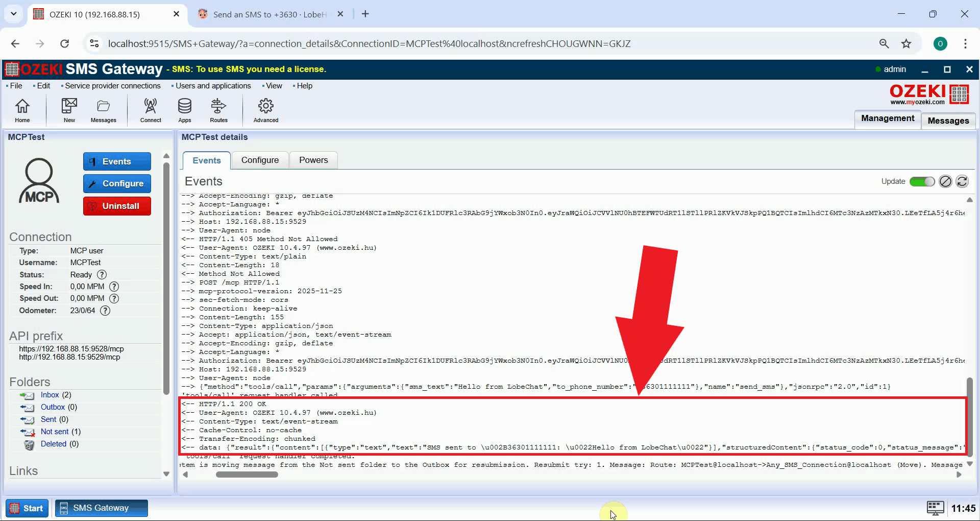Open the Sent folder link

48,419
